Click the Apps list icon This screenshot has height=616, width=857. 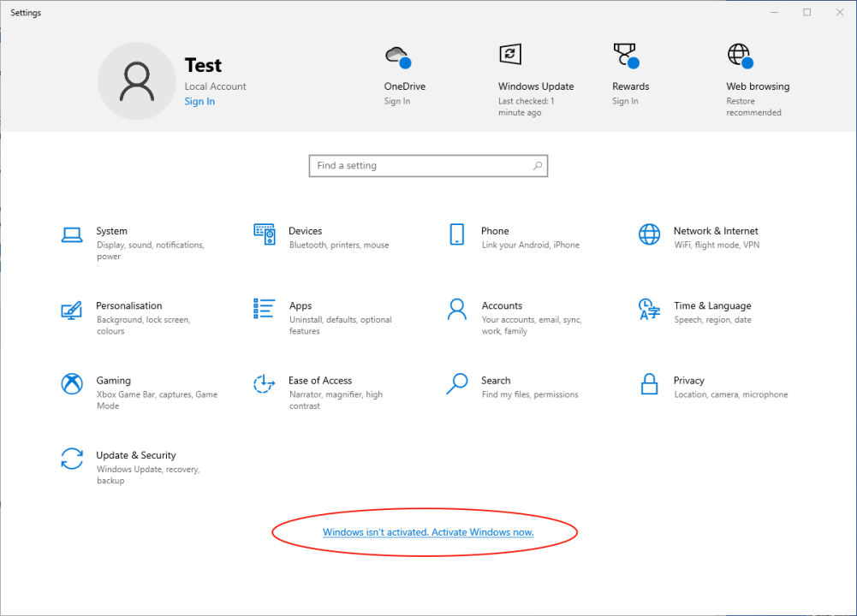click(x=265, y=309)
